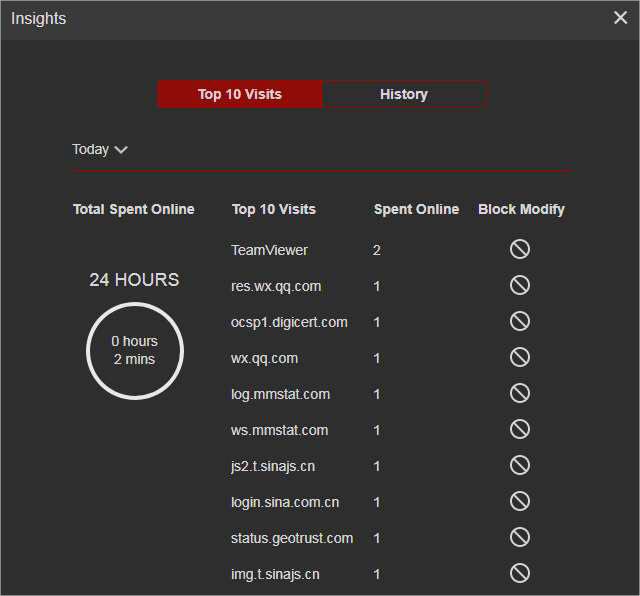The width and height of the screenshot is (640, 596).
Task: Click ws.mmstat.com in visits list
Action: [x=280, y=430]
